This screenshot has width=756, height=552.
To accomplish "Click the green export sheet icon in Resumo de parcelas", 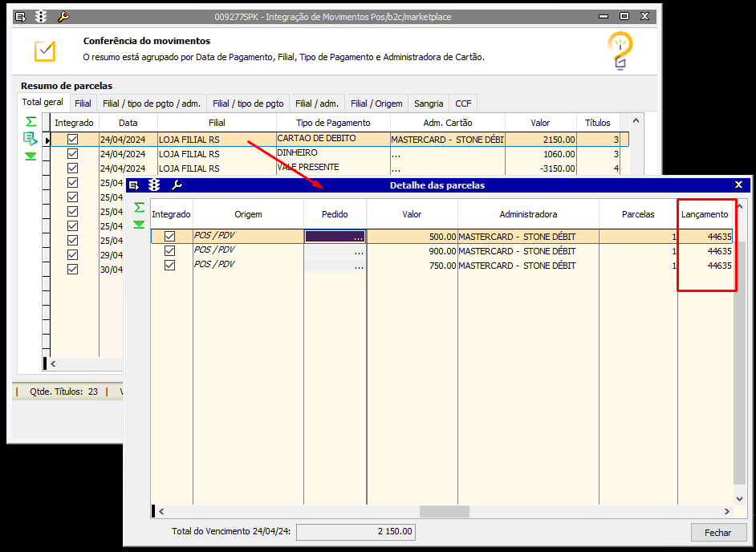I will [30, 140].
